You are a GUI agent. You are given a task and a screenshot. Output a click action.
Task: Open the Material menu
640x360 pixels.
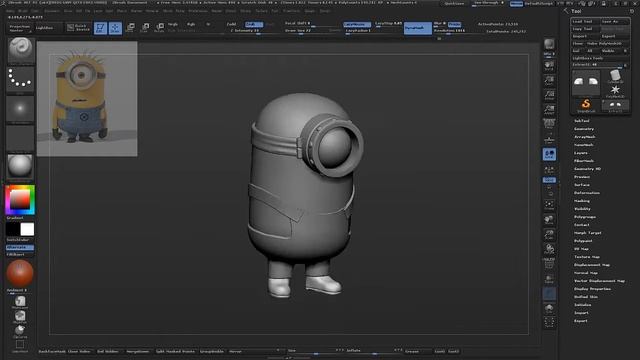point(152,11)
